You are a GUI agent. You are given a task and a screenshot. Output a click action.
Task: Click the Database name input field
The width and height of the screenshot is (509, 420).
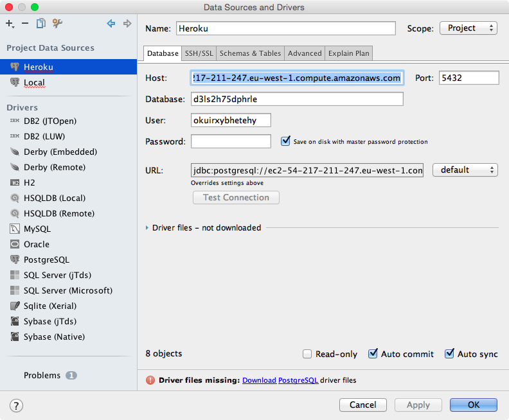[x=297, y=99]
